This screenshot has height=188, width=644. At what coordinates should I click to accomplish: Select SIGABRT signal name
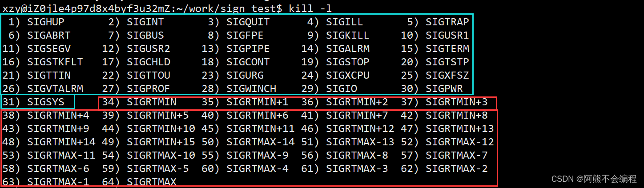pyautogui.click(x=49, y=35)
